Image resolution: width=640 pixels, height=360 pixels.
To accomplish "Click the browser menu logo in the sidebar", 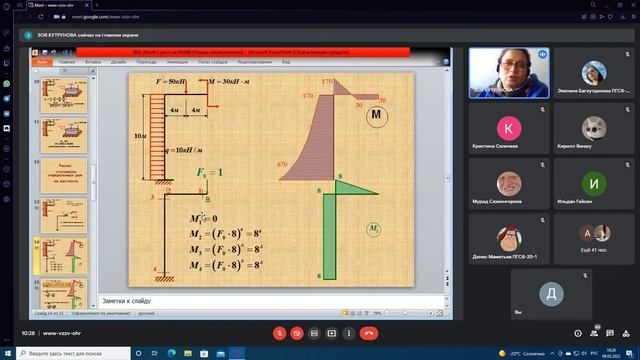I will [x=7, y=6].
